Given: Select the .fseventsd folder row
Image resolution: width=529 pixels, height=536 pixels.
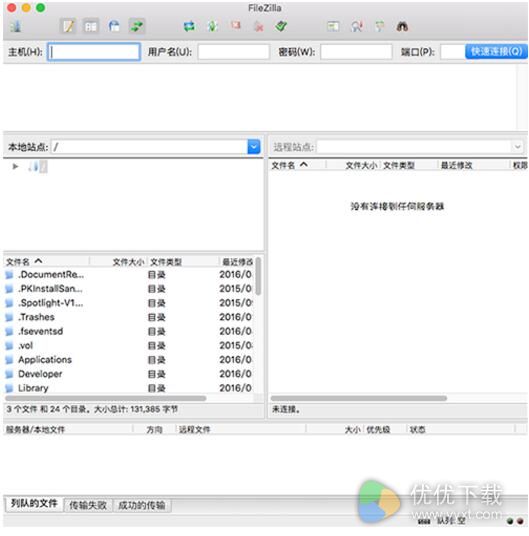Looking at the screenshot, I should pos(129,332).
